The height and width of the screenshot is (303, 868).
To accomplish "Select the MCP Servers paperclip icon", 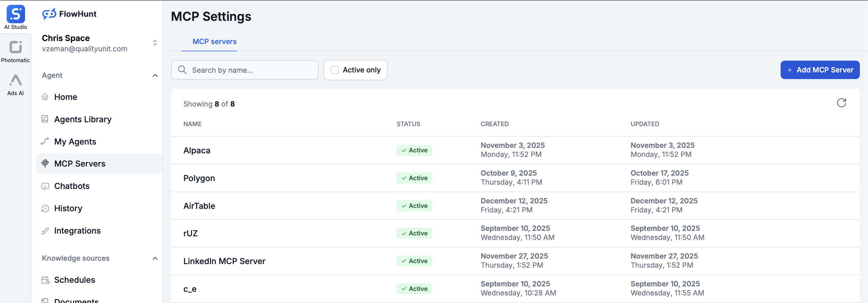I will click(45, 164).
